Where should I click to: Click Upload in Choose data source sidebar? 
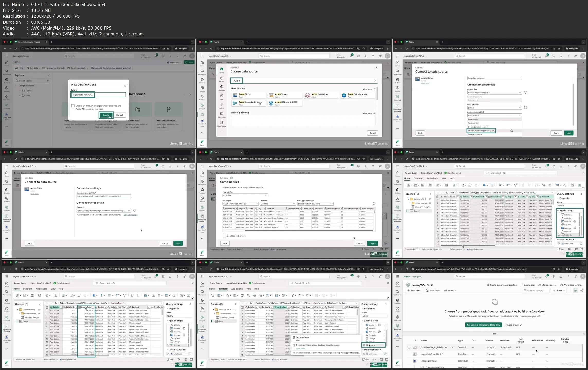coord(221,106)
